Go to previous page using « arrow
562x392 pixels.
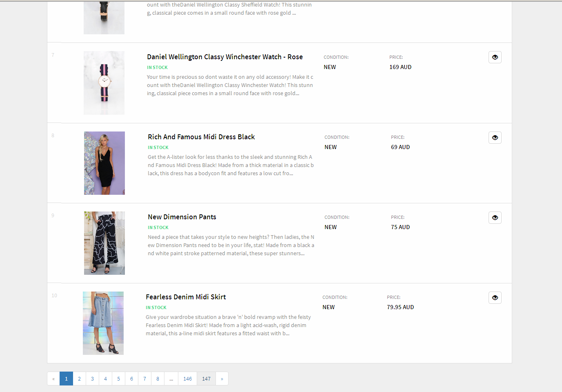(53, 379)
